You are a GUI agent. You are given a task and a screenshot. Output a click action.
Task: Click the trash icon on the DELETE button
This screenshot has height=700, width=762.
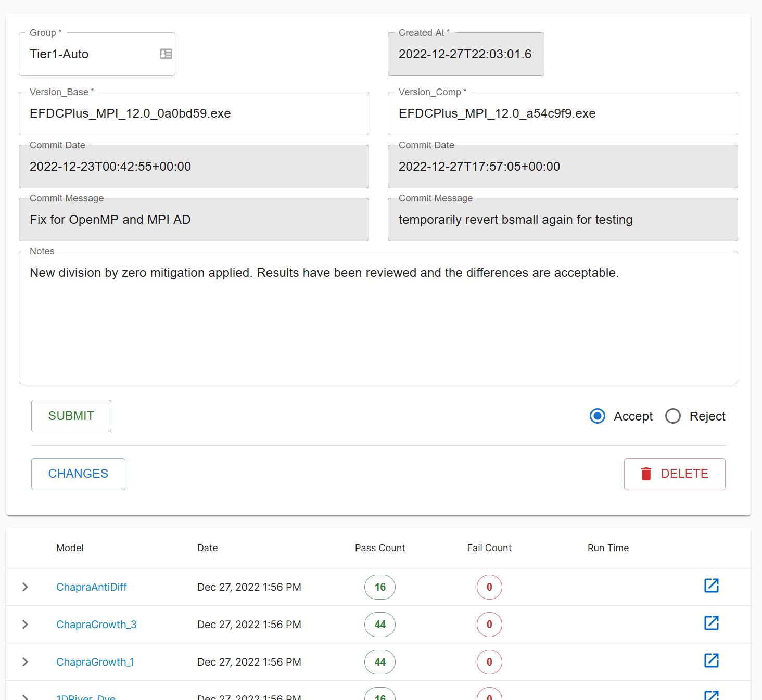(x=646, y=474)
